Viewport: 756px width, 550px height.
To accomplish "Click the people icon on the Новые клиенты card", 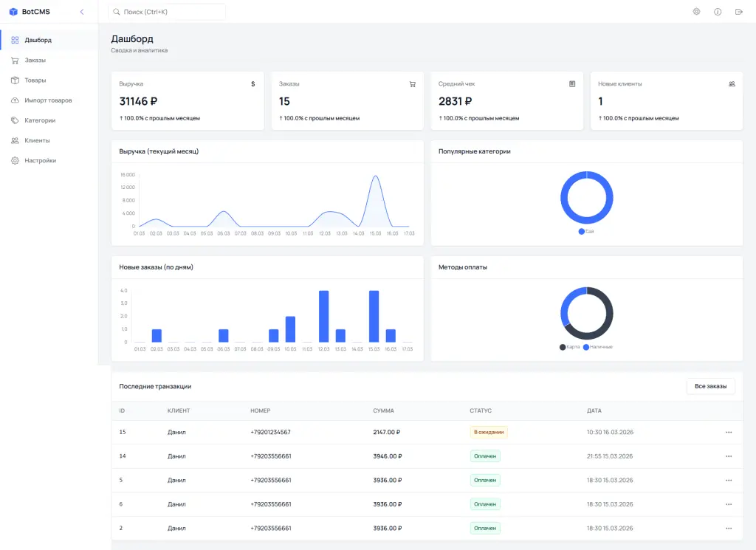I will pos(732,84).
